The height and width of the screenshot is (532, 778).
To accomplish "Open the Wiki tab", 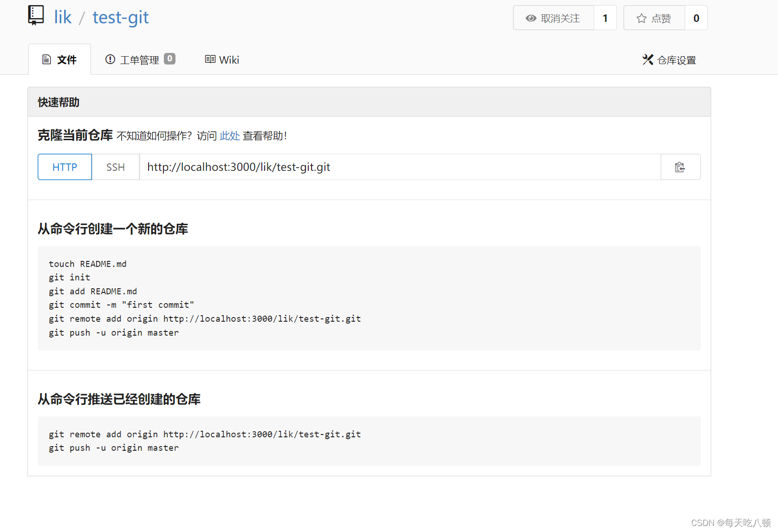I will (x=222, y=59).
